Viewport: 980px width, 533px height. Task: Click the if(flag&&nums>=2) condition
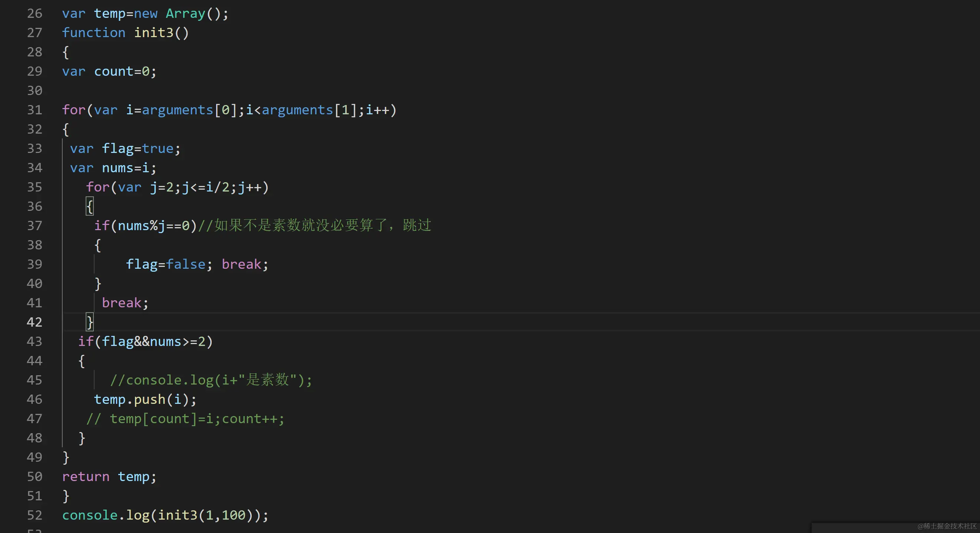pyautogui.click(x=145, y=341)
